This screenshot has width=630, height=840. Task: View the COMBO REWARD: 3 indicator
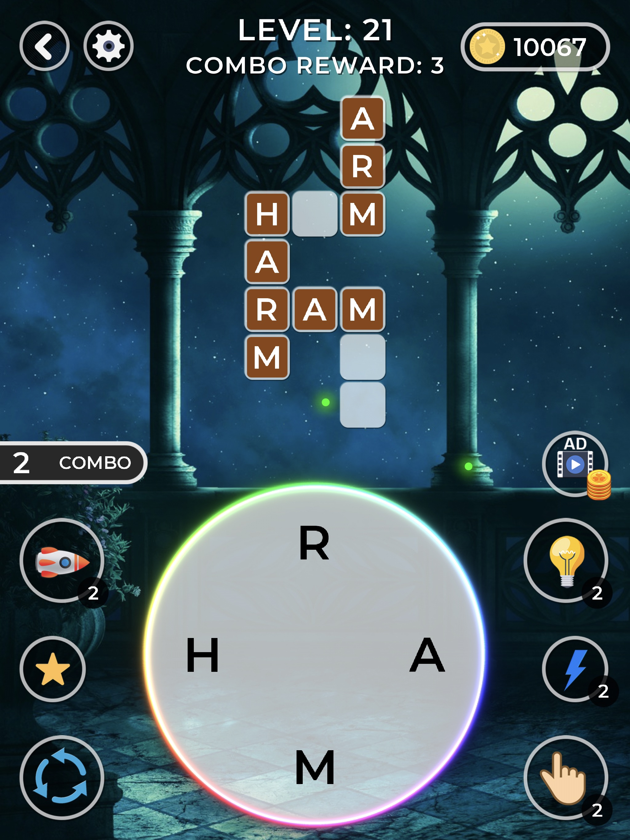click(x=314, y=62)
